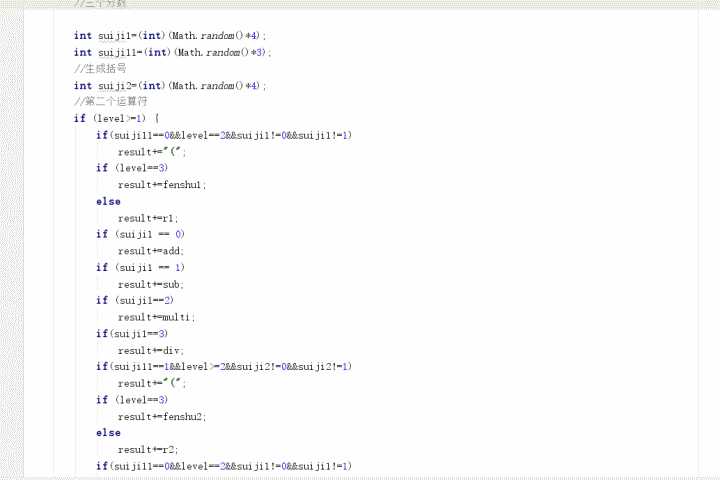Click the line declaring int suiji11
This screenshot has width=720, height=480.
click(x=173, y=52)
